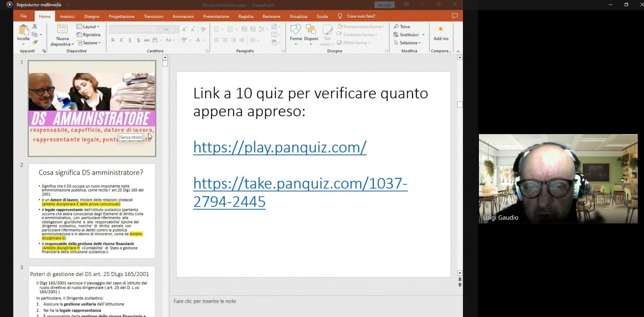Open the Layout dropdown

coord(88,26)
